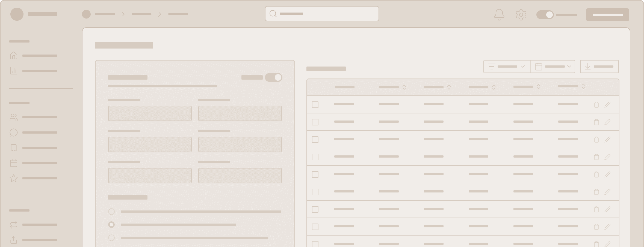644x247 pixels.
Task: Select the Chat icon in the sidebar
Action: pyautogui.click(x=14, y=132)
